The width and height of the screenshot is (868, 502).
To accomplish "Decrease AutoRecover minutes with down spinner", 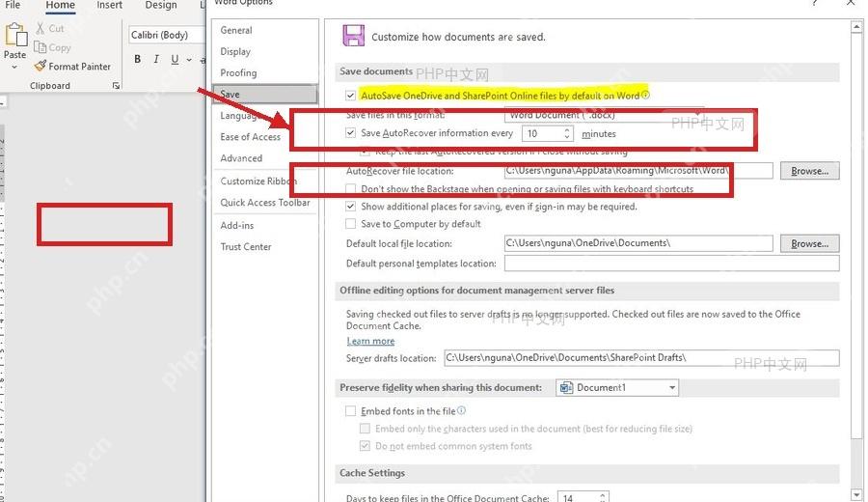I will pyautogui.click(x=567, y=137).
